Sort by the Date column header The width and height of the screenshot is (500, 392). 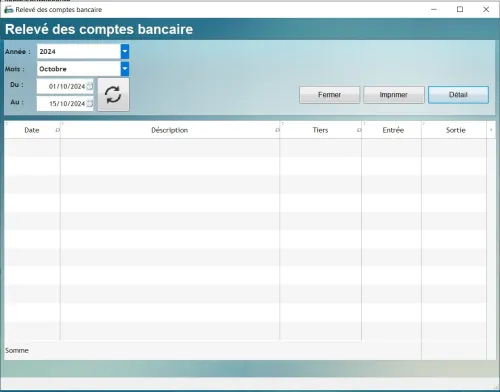click(32, 130)
